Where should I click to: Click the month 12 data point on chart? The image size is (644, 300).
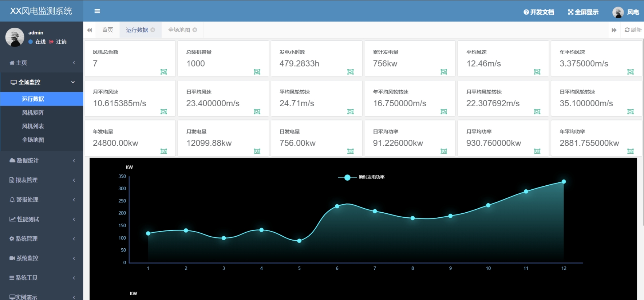click(564, 182)
